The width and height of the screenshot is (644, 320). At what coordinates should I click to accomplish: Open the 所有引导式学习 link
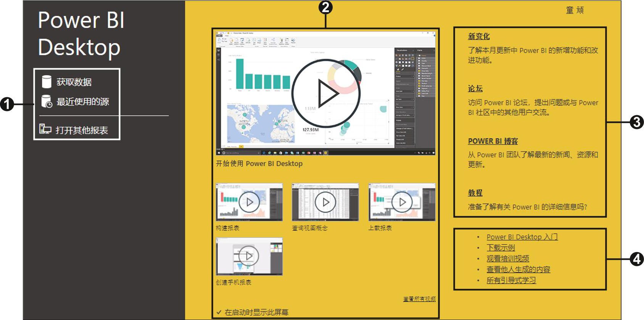click(511, 280)
